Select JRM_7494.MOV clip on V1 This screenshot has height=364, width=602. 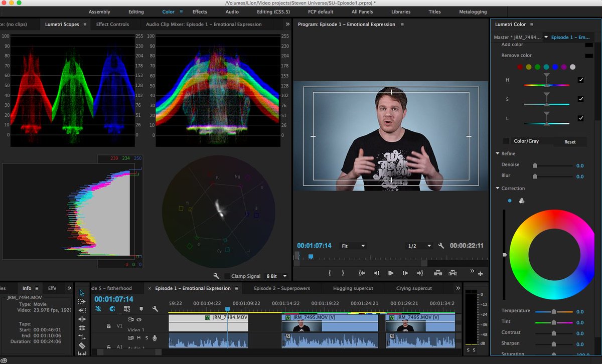[x=208, y=322]
